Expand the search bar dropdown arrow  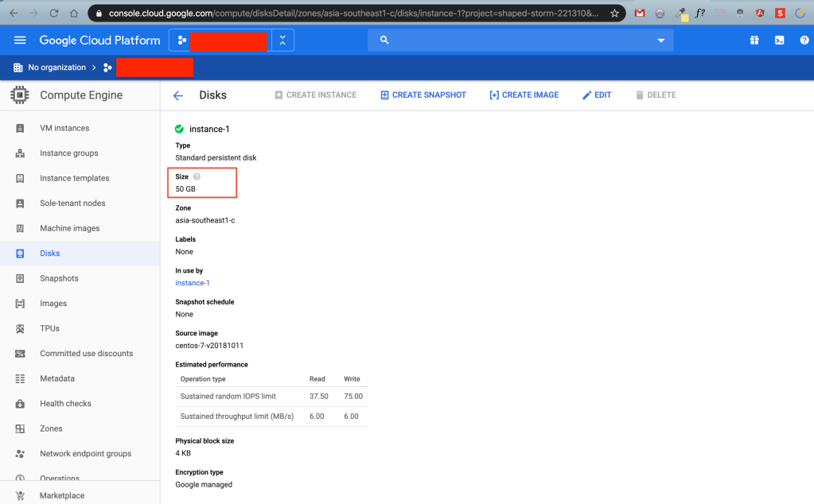[660, 41]
